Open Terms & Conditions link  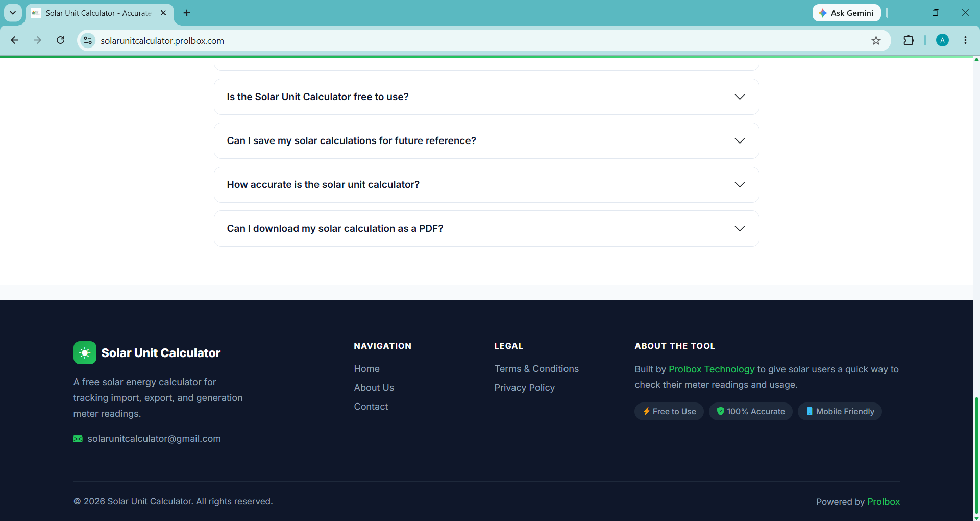(x=536, y=369)
